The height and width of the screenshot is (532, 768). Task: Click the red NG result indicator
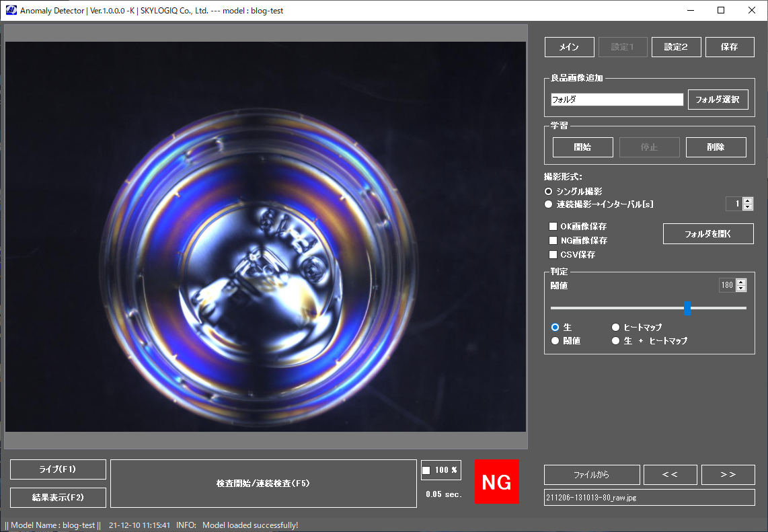click(497, 482)
